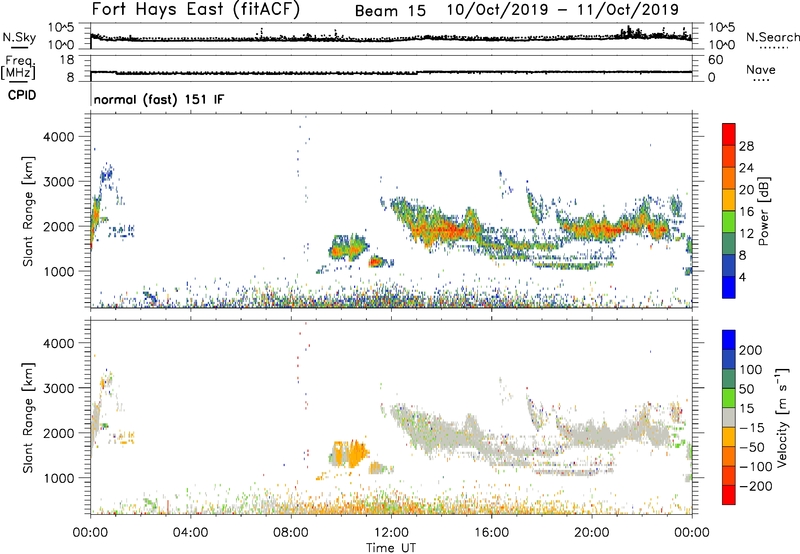Click the 'CPID' label
The width and height of the screenshot is (800, 554).
(22, 95)
